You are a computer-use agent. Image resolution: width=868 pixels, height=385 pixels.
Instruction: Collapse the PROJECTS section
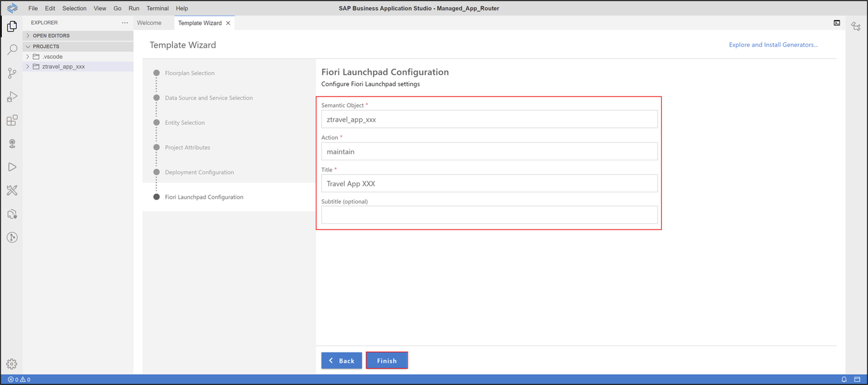78,46
